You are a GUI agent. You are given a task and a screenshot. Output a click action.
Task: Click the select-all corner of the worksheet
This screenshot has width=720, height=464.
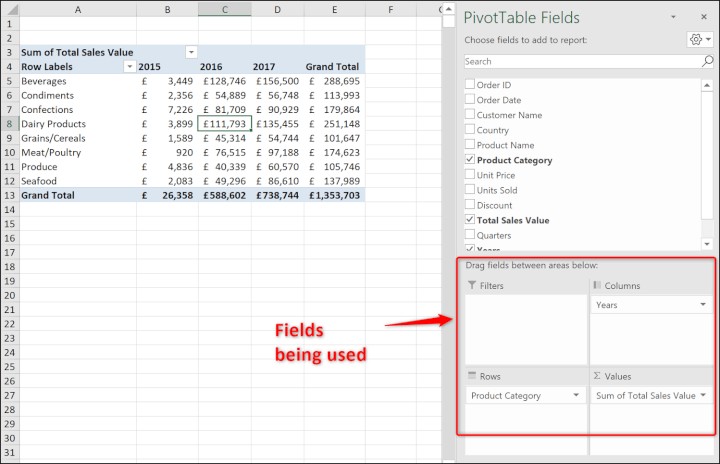click(x=10, y=9)
